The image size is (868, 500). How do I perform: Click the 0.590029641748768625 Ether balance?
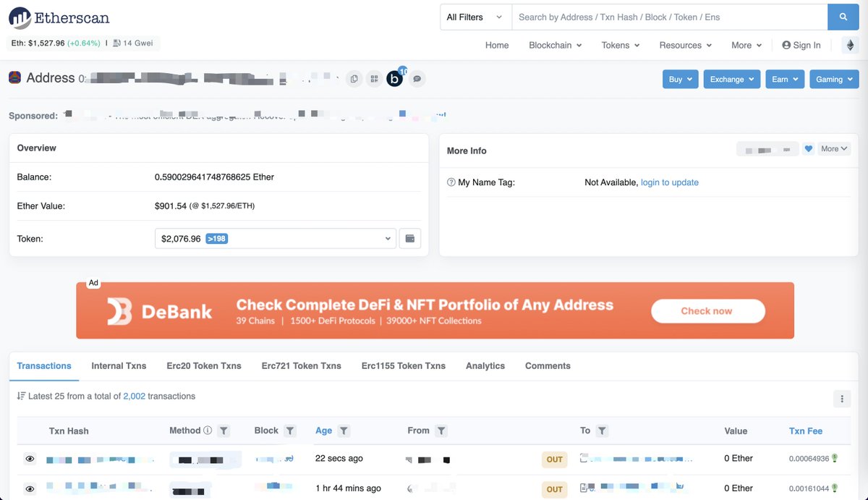[214, 177]
